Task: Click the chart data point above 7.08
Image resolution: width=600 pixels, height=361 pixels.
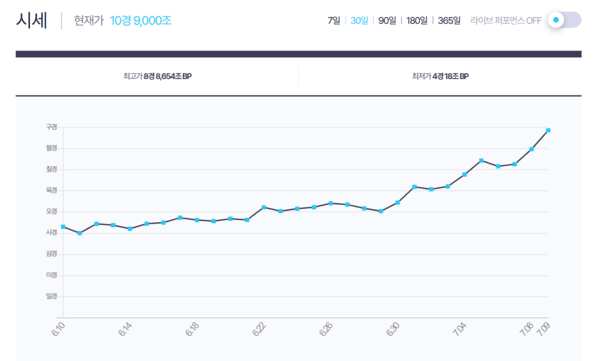Action: point(532,149)
